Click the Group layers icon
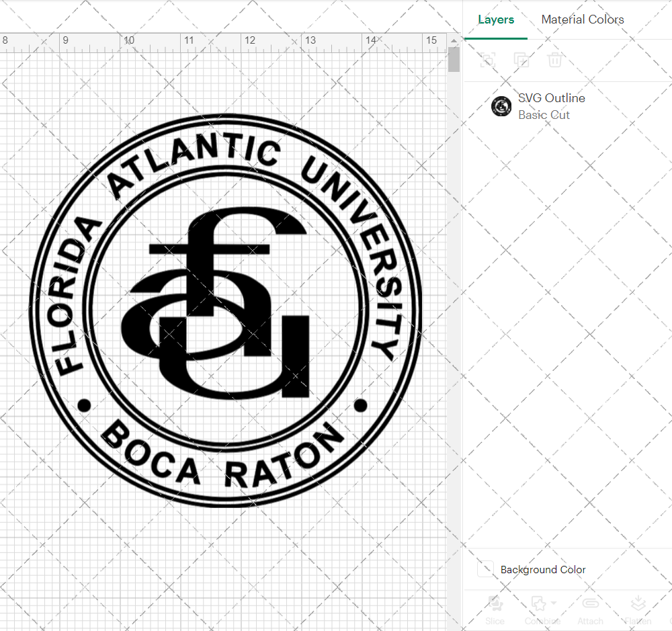The image size is (672, 631). pyautogui.click(x=488, y=60)
